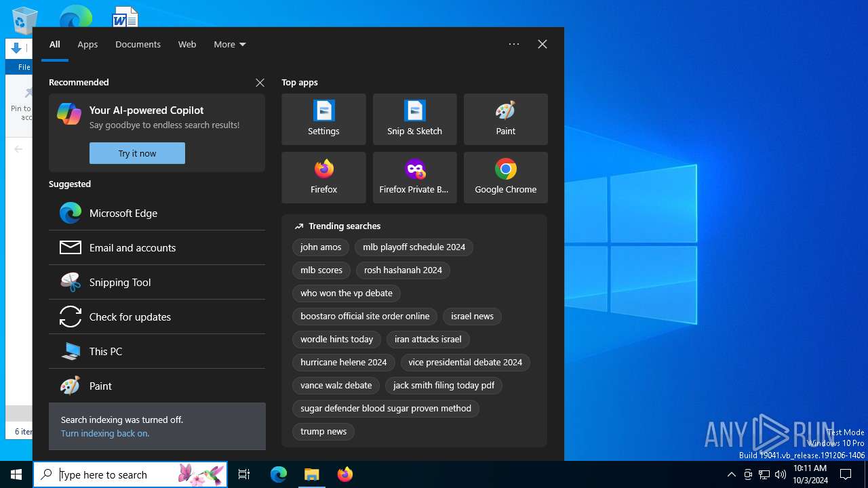Select 'hurricane helene 2024' chip
Viewport: 868px width, 488px height.
(x=344, y=363)
